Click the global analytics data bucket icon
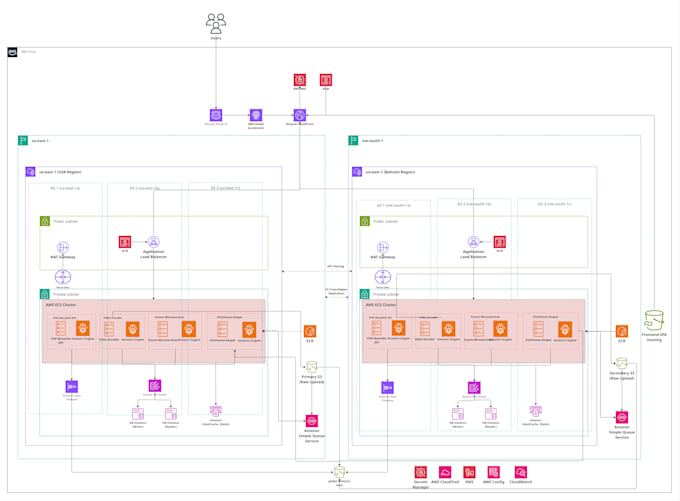The height and width of the screenshot is (501, 680). (x=339, y=472)
